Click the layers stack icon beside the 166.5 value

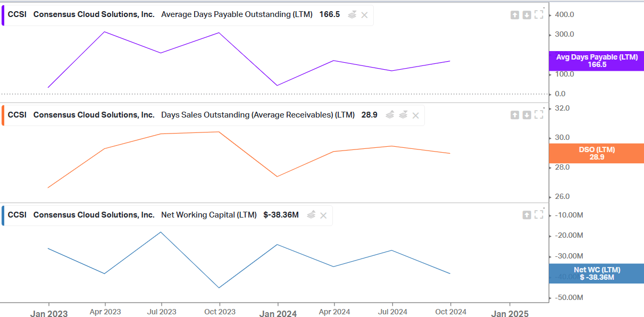[352, 15]
